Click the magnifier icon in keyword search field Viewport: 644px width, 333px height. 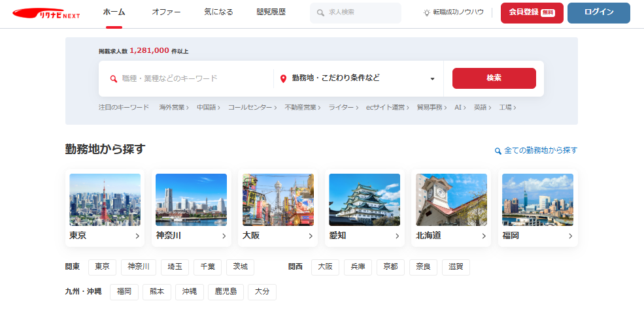[x=113, y=78]
